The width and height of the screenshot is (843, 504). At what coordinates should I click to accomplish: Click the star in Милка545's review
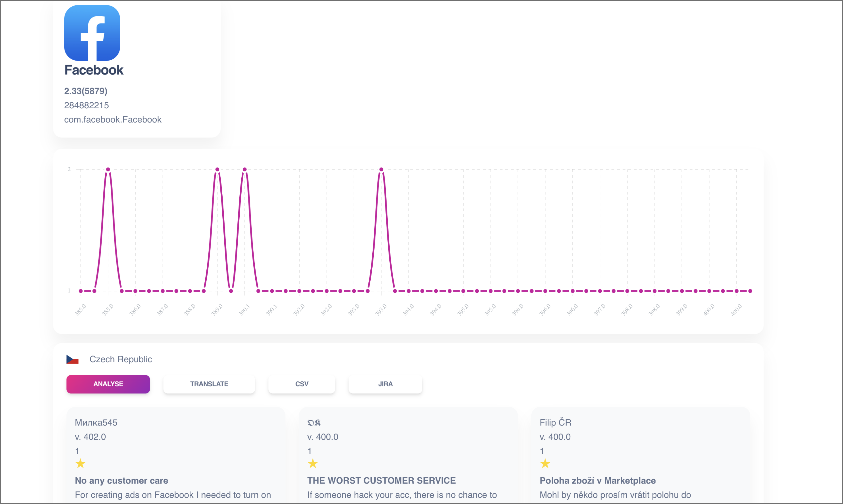click(81, 464)
